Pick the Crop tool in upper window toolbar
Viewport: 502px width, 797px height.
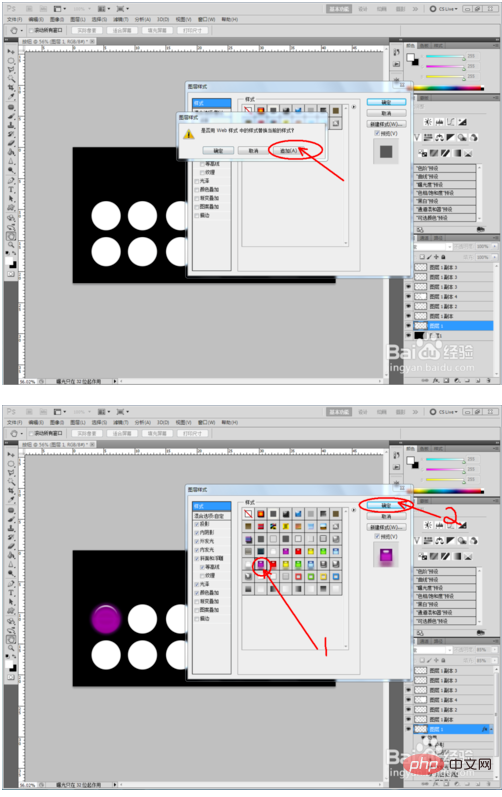tap(11, 88)
